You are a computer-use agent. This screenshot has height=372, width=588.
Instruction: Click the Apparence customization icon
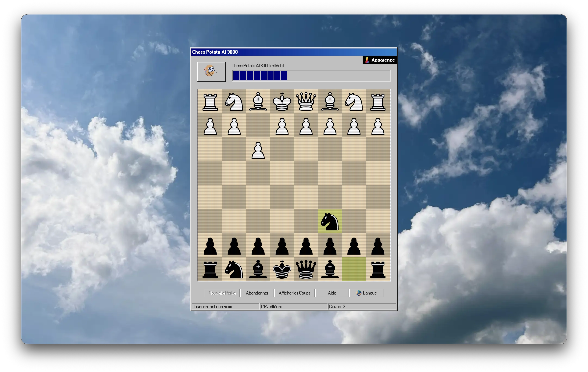367,60
